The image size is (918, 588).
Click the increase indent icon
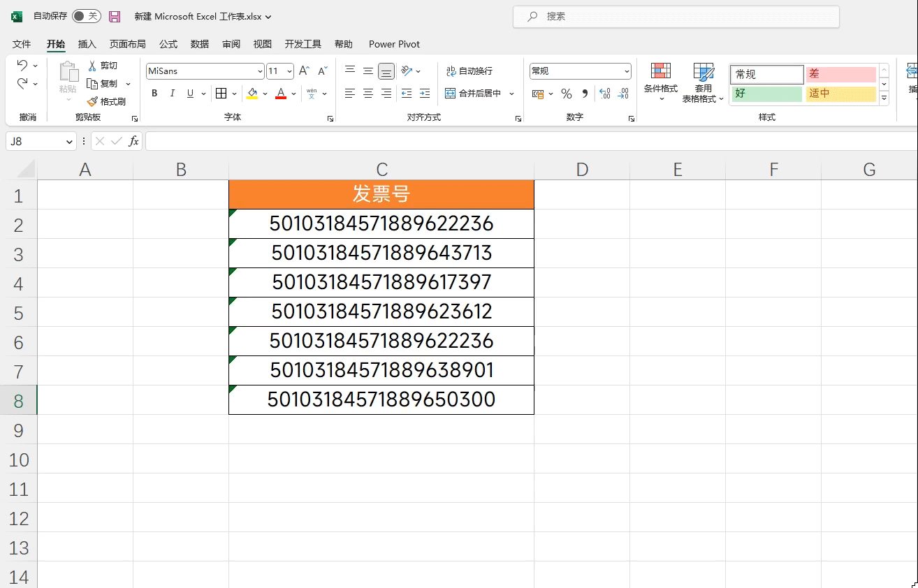pos(425,93)
